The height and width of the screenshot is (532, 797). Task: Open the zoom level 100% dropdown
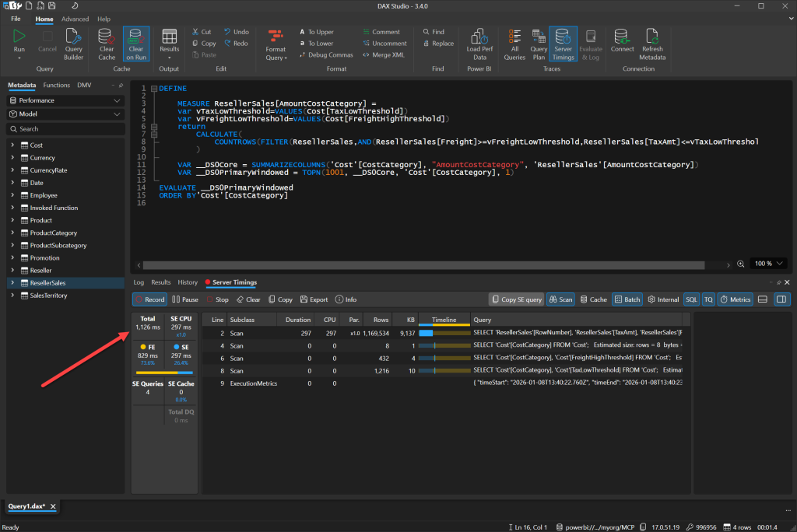[x=769, y=264]
